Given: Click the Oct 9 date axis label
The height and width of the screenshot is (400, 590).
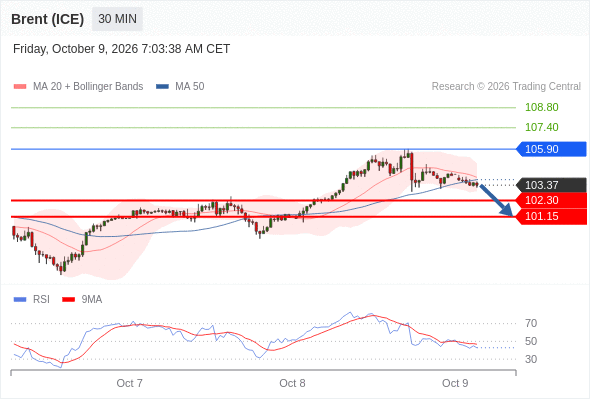Looking at the screenshot, I should tap(455, 383).
